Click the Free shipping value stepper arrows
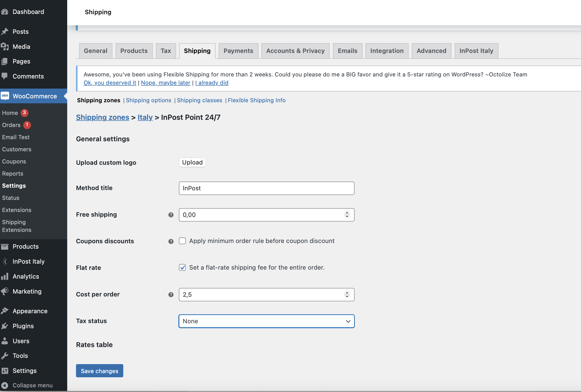Viewport: 581px width, 392px height. [x=347, y=215]
